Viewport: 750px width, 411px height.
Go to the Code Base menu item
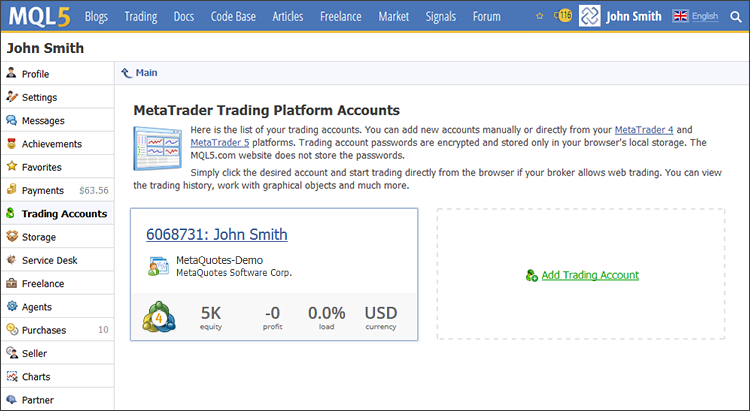[233, 17]
